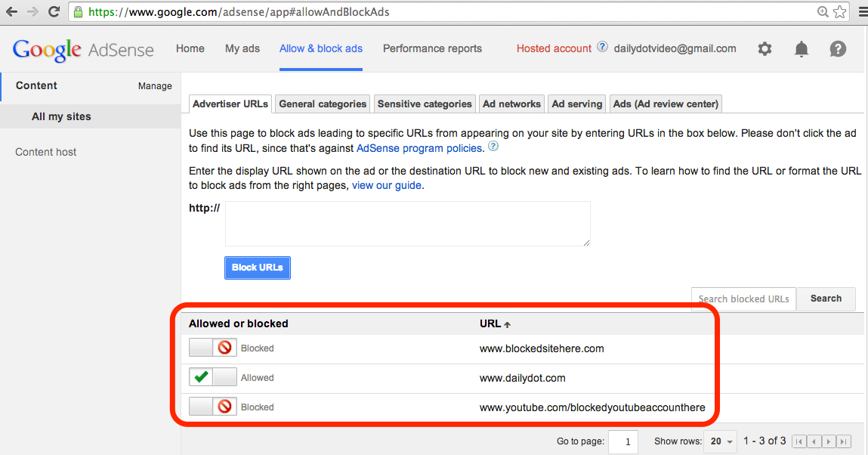Click the Search blocked URLs field
This screenshot has height=455, width=868.
point(743,299)
